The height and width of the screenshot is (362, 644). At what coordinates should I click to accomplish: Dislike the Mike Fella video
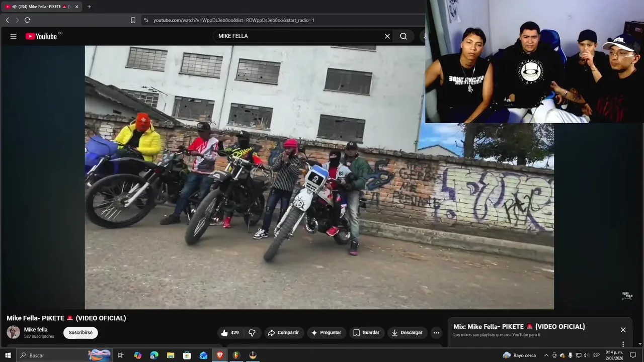[252, 333]
